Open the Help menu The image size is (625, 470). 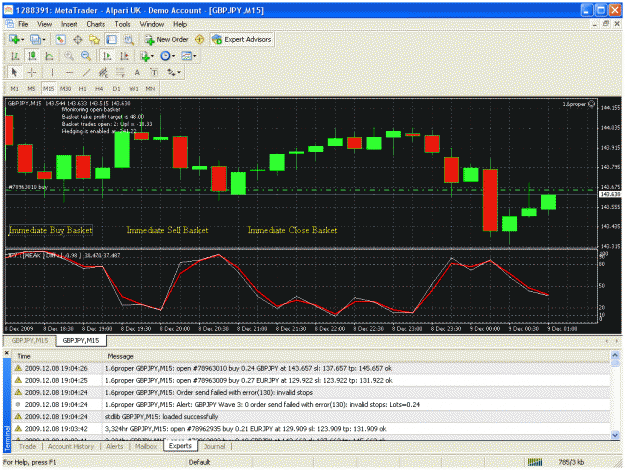tap(180, 24)
